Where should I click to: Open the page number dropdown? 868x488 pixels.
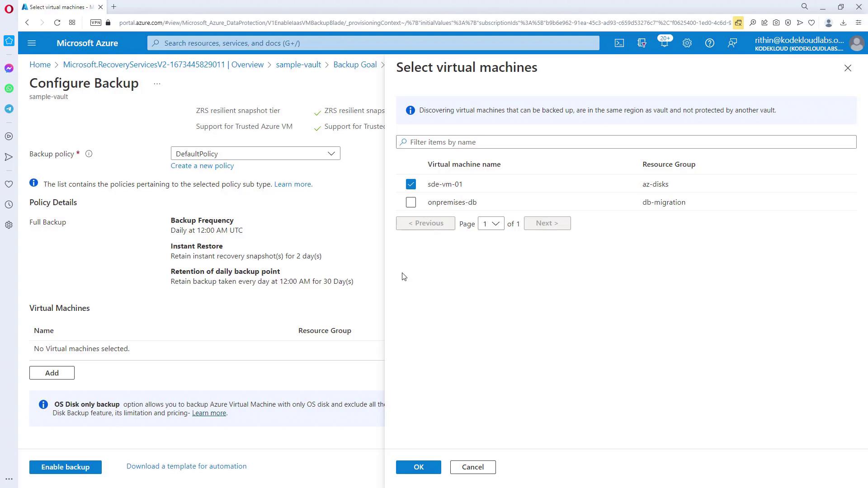coord(491,224)
